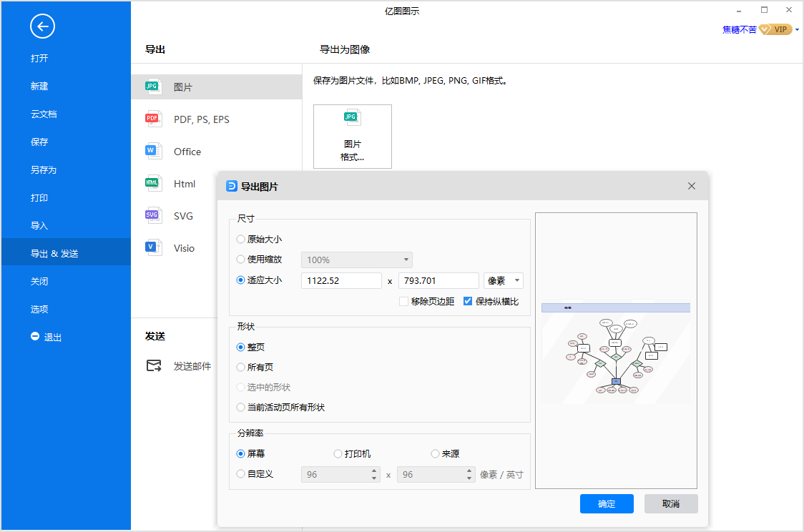Click the 焦糖不苦 account link
The image size is (804, 532).
739,29
